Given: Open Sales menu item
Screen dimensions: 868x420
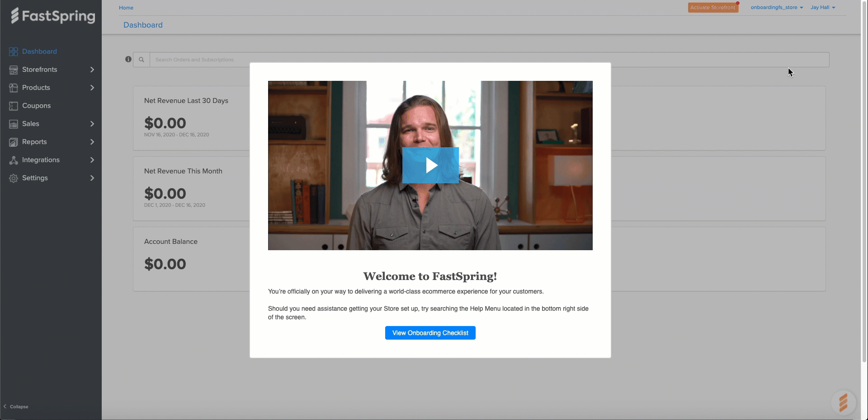Looking at the screenshot, I should [31, 124].
